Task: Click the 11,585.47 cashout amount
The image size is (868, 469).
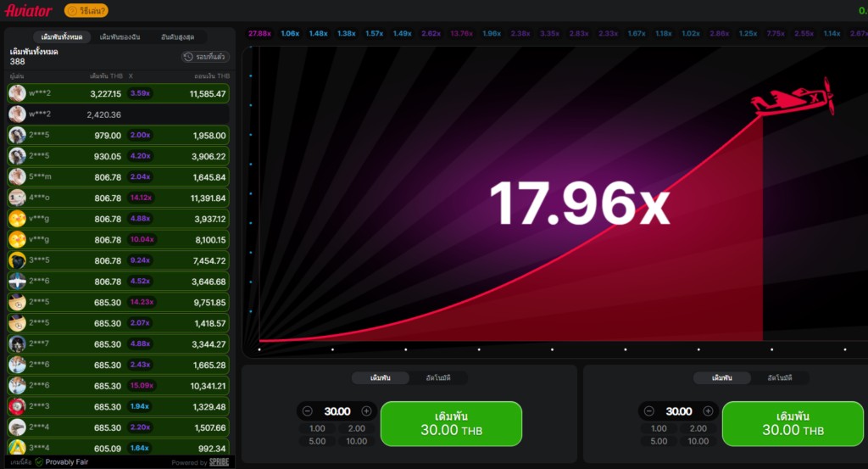Action: [208, 93]
